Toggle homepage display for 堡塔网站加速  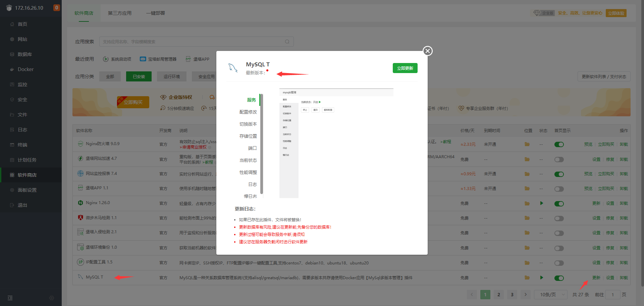tap(559, 160)
